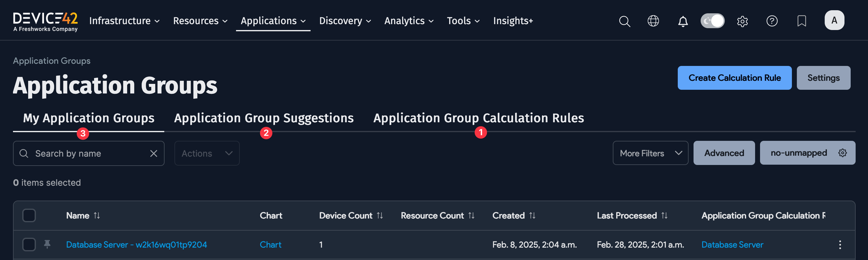Toggle dark mode switch
868x260 pixels.
712,21
